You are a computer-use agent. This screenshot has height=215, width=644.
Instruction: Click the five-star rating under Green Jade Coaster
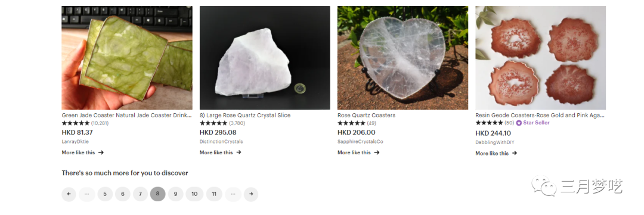76,123
